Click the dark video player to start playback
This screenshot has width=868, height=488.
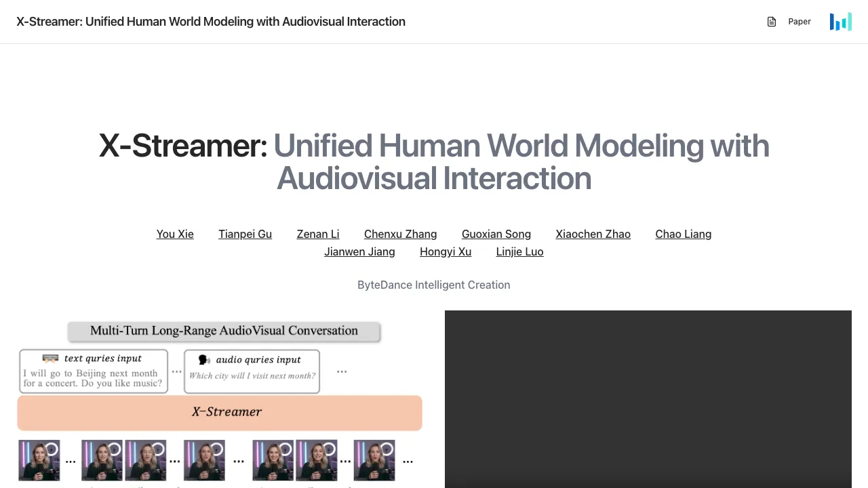[648, 399]
